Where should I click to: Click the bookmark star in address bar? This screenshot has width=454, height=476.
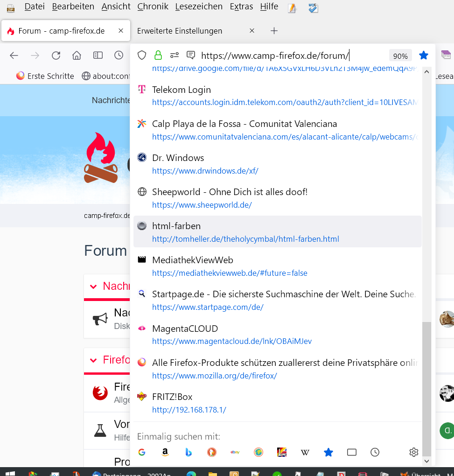coord(423,55)
